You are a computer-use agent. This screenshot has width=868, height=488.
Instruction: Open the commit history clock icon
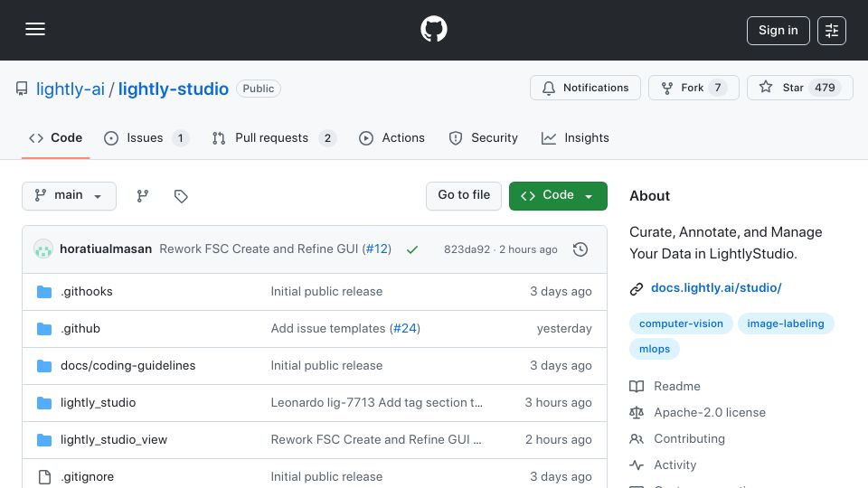(x=580, y=249)
